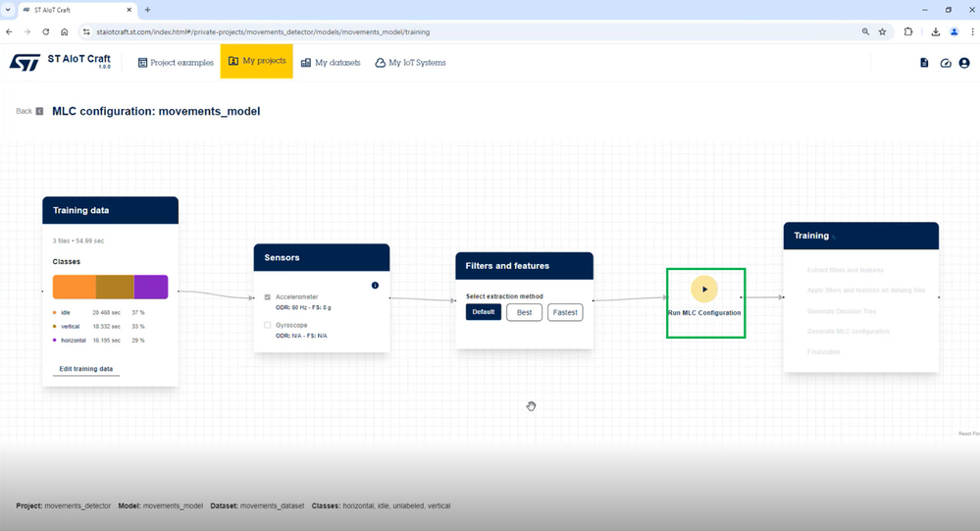Open browser downloads icon

936,31
